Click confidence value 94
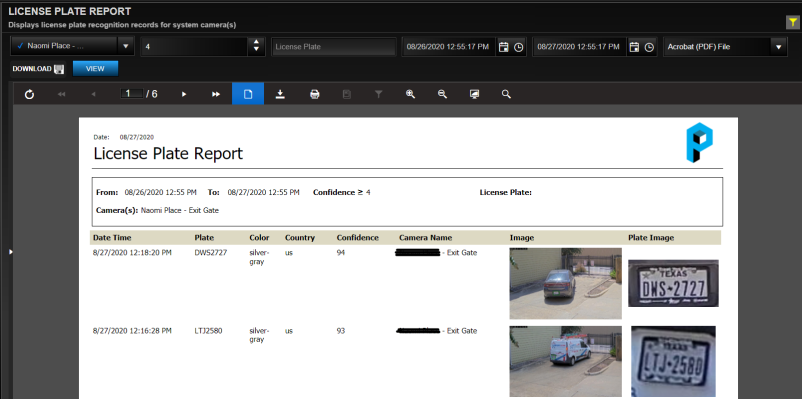 pos(341,253)
